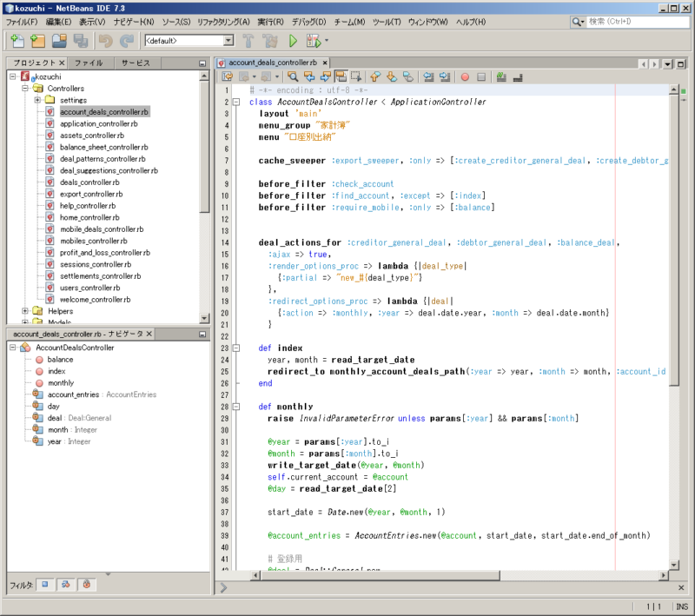The image size is (695, 616).
Task: Toggle the first filter button in the Navigator
Action: (x=45, y=585)
